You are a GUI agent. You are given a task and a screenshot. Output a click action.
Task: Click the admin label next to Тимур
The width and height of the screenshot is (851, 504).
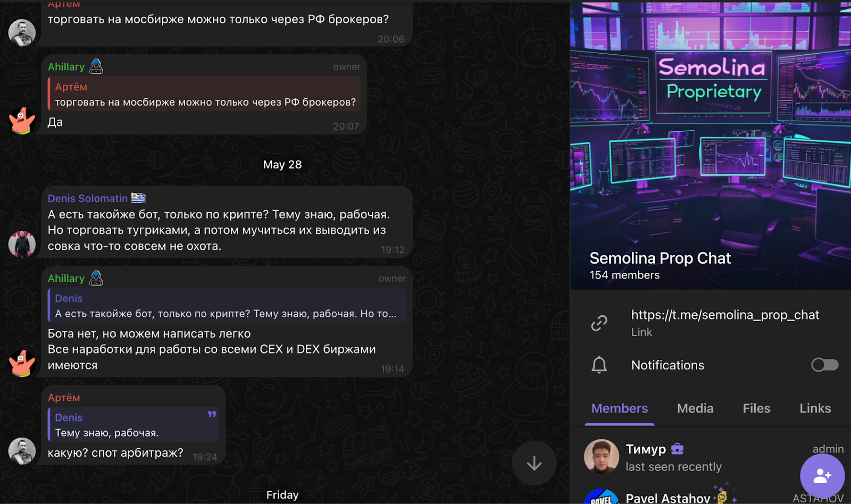click(x=828, y=449)
